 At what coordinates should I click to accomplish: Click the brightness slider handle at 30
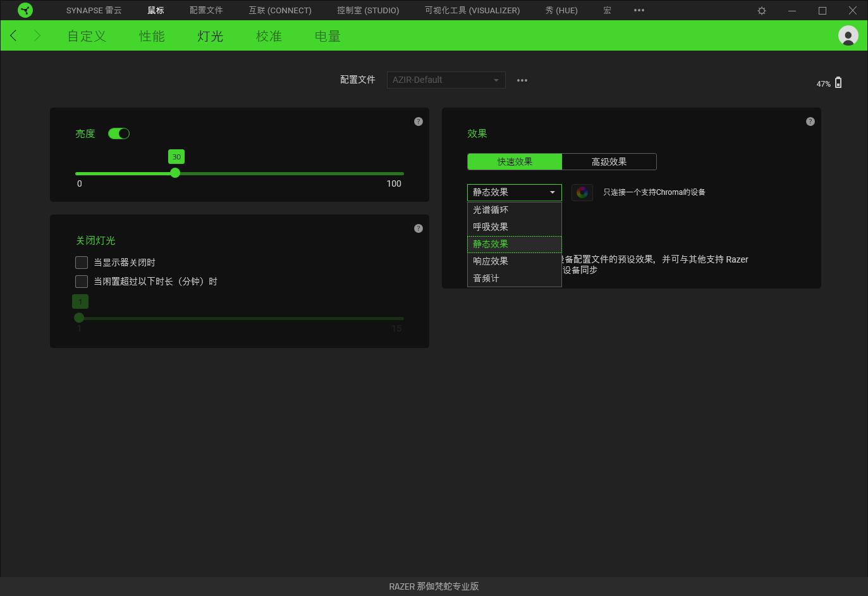(x=175, y=173)
